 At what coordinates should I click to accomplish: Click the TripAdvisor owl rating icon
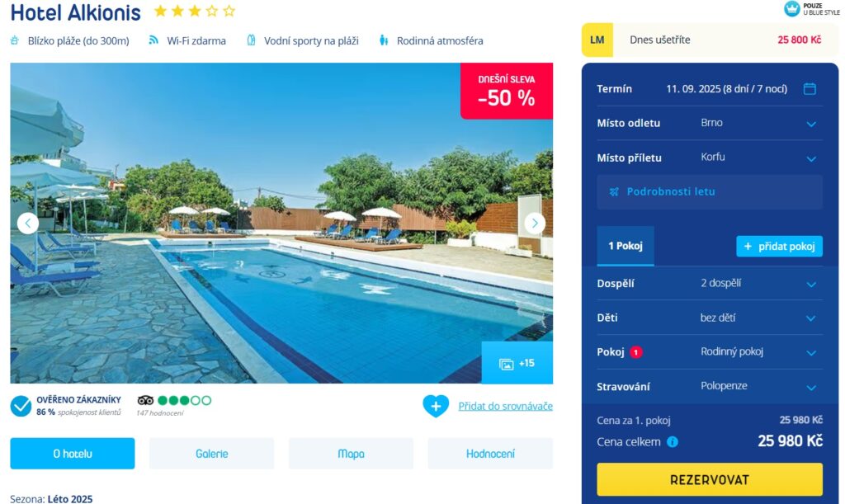click(x=145, y=400)
